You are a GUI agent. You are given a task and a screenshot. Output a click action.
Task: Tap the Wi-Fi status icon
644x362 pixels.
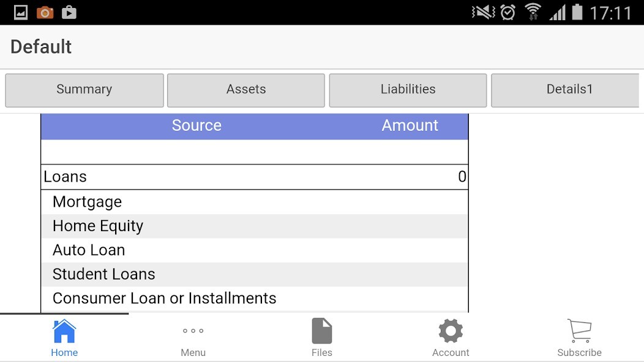[533, 12]
